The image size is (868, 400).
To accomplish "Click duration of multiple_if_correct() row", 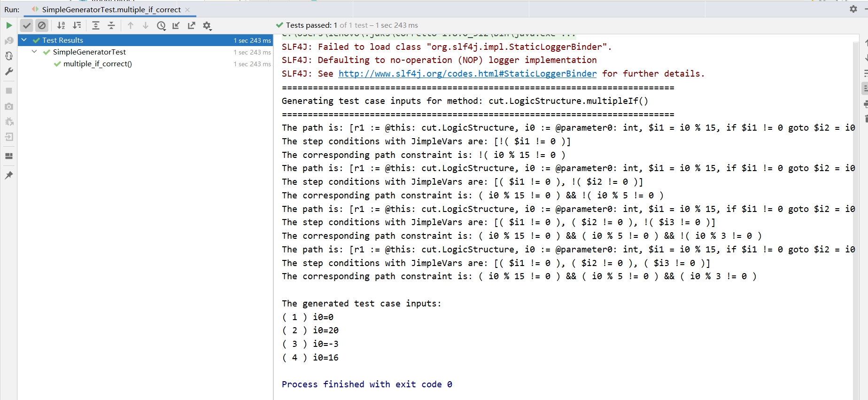I will (x=252, y=64).
